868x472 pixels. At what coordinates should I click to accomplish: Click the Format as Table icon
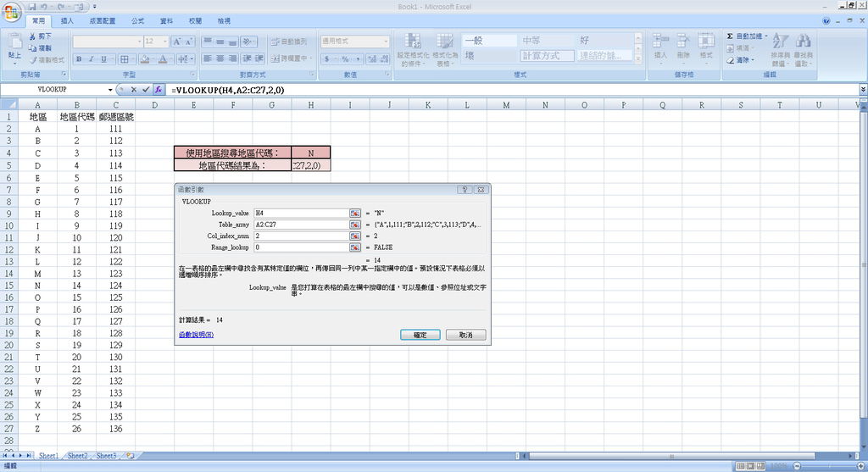coord(444,42)
